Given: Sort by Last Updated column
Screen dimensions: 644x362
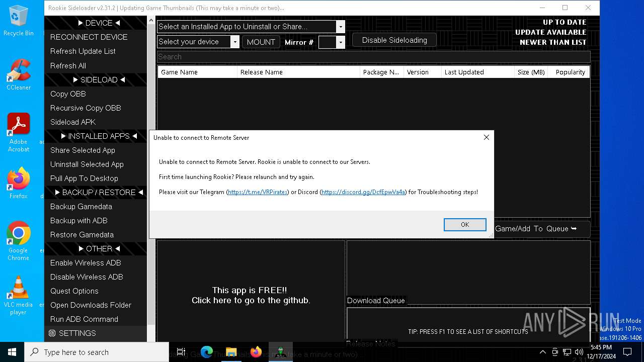Looking at the screenshot, I should click(x=477, y=72).
